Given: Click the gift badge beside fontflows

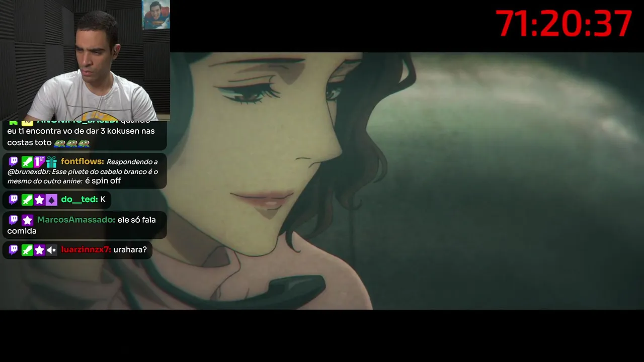Looking at the screenshot, I should pos(51,161).
